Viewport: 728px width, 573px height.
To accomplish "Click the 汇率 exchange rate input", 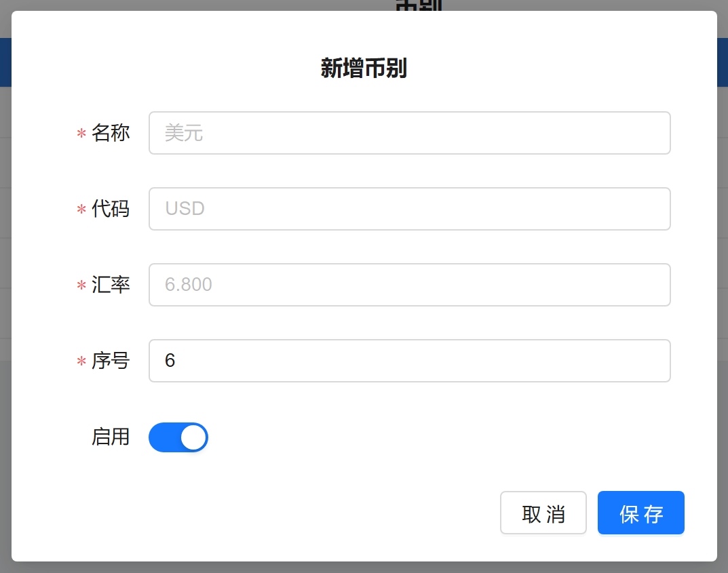I will pyautogui.click(x=409, y=285).
